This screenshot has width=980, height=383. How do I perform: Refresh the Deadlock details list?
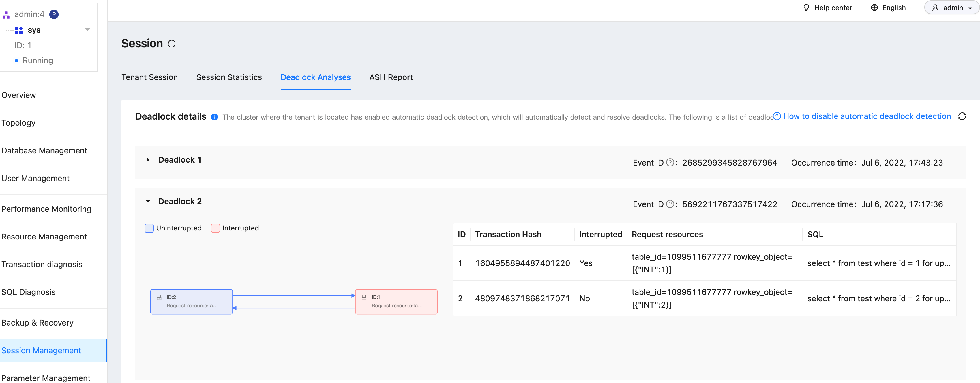coord(962,116)
